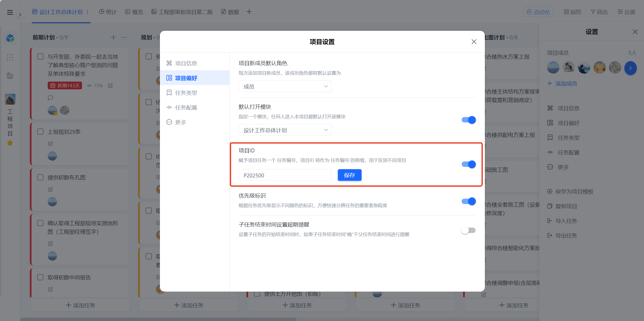The image size is (644, 321).
Task: Close the 项目设置 dialog
Action: tap(474, 42)
